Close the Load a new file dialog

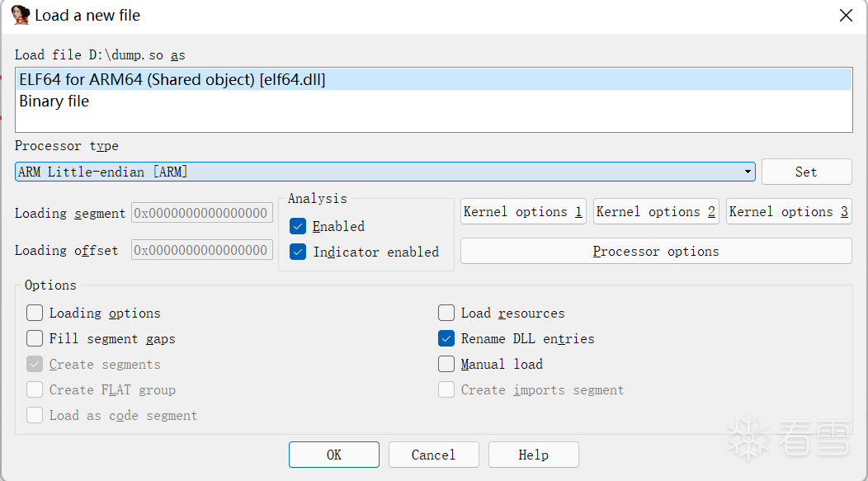(x=845, y=16)
